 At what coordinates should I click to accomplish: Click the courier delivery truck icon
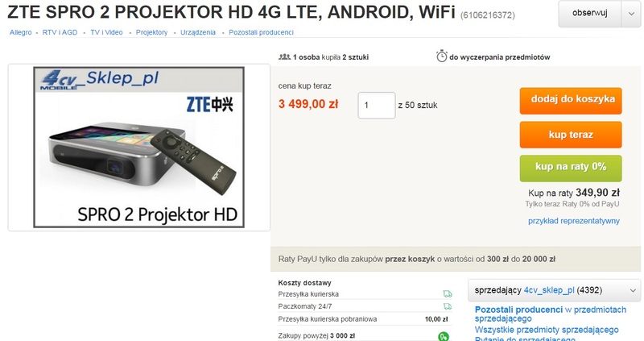tap(448, 294)
